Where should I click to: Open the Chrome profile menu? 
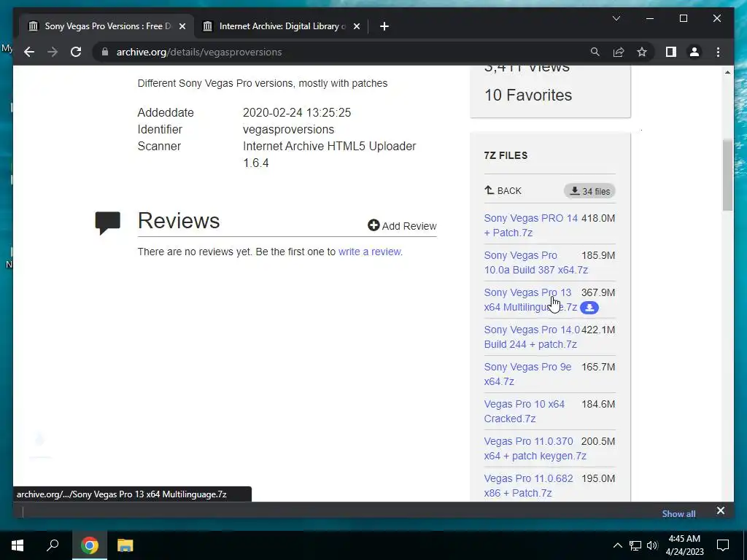click(694, 52)
